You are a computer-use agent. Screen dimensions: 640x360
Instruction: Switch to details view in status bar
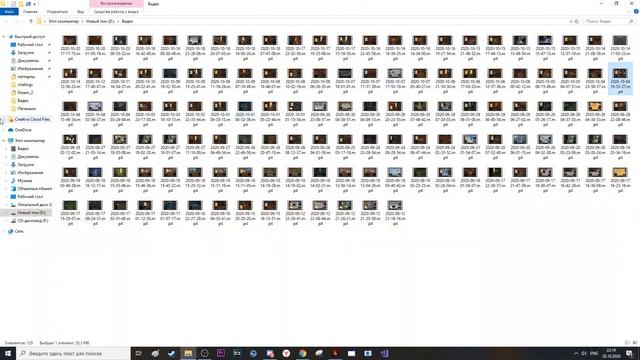click(627, 343)
